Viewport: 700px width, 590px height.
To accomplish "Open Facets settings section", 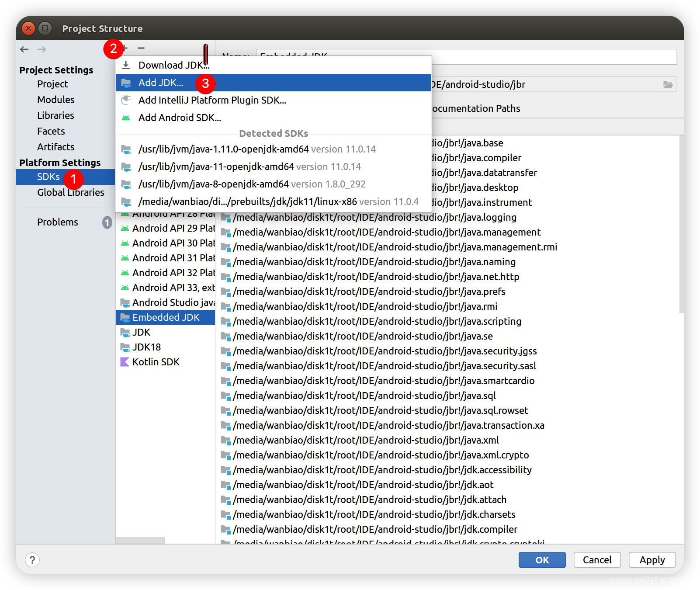I will 51,131.
